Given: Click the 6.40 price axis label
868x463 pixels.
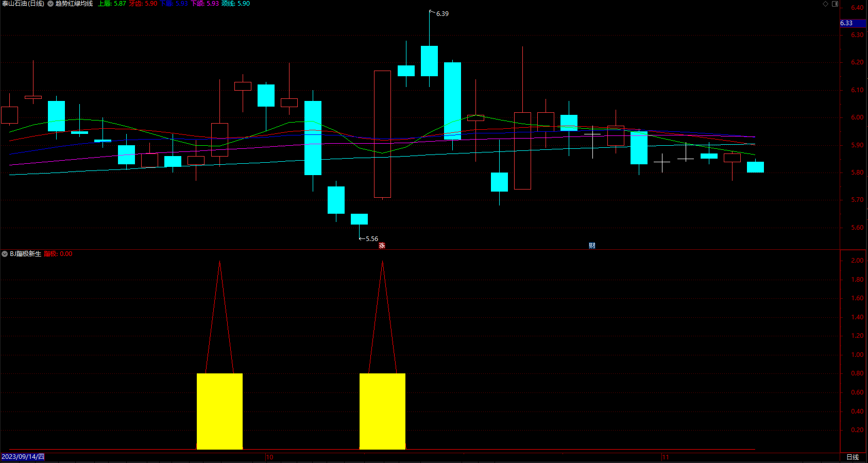Looking at the screenshot, I should (x=857, y=8).
